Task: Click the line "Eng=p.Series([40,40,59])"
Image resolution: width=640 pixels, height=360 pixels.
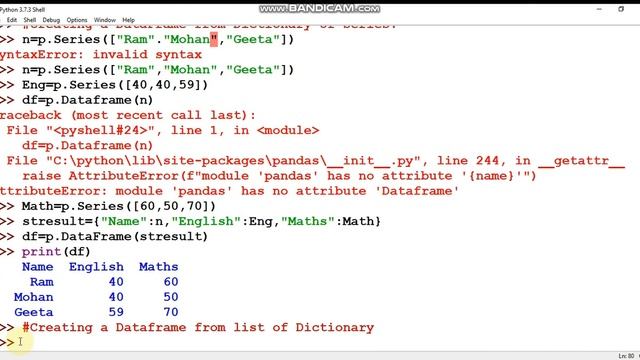Action: coord(115,85)
